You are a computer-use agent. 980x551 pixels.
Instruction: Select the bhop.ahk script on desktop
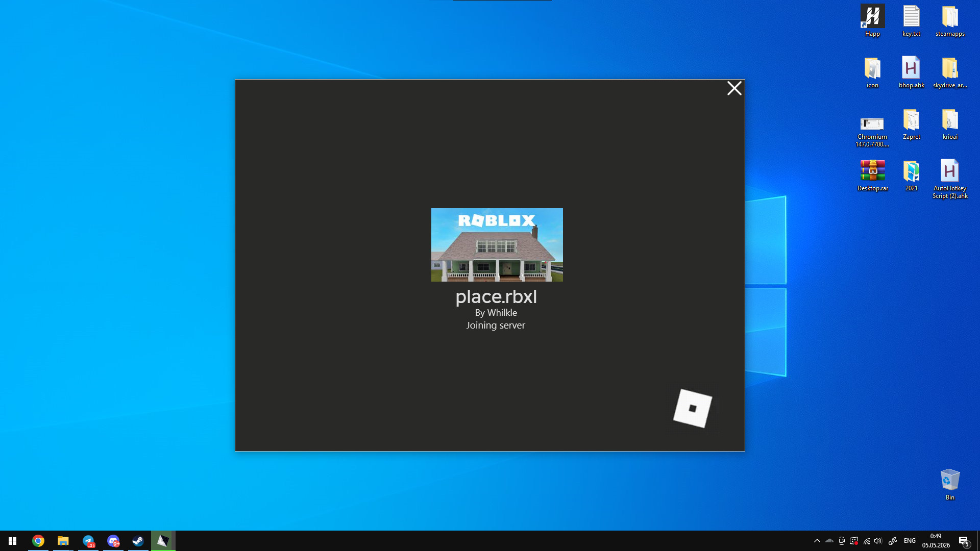click(x=911, y=72)
